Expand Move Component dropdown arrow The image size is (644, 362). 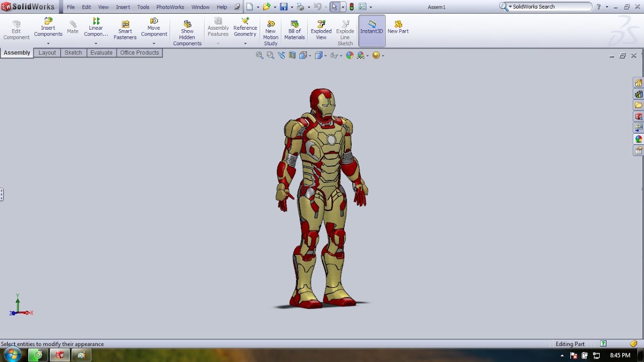point(154,43)
